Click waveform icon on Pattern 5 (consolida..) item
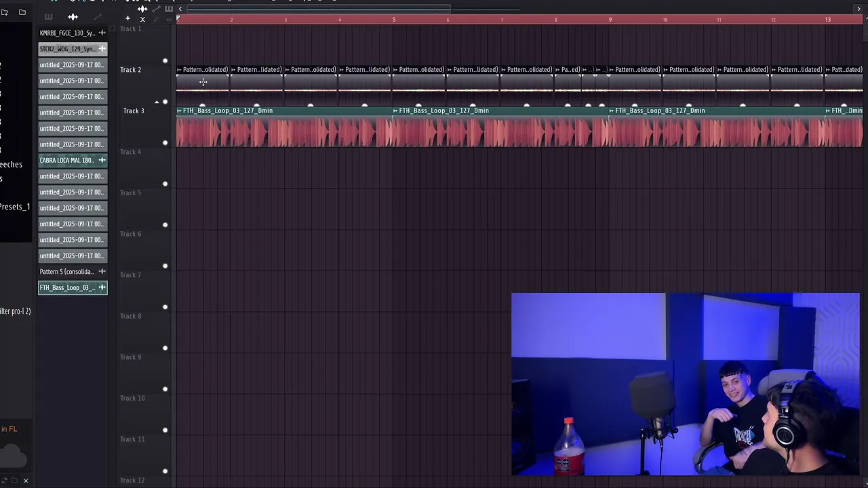 pos(102,272)
